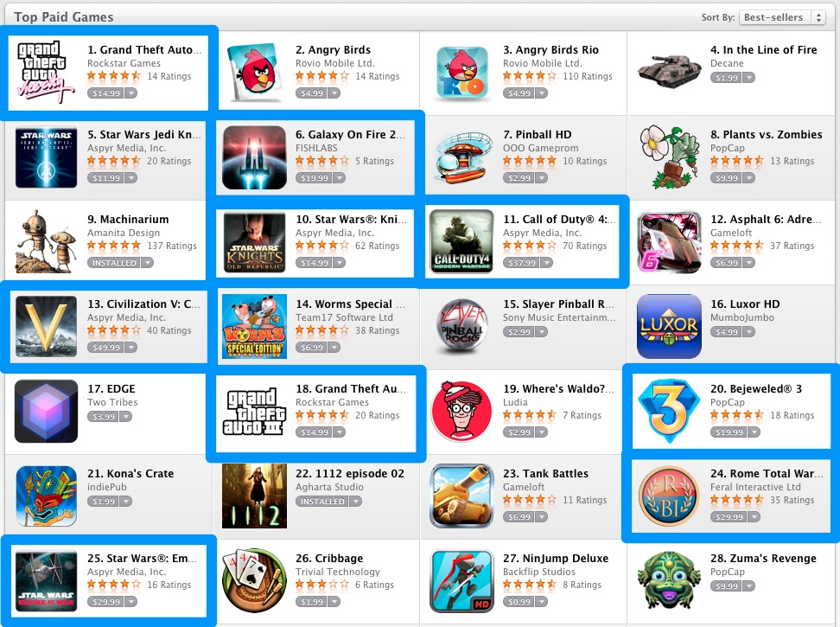Open the Zuma's Revenge frog icon
Viewport: 840px width, 627px height.
[669, 580]
